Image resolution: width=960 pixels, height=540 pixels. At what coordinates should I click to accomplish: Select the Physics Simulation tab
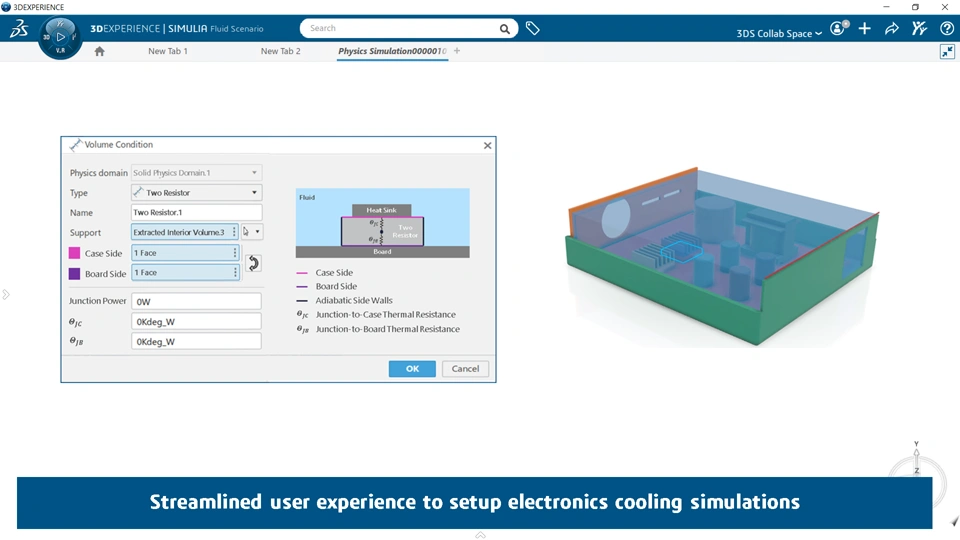click(392, 51)
